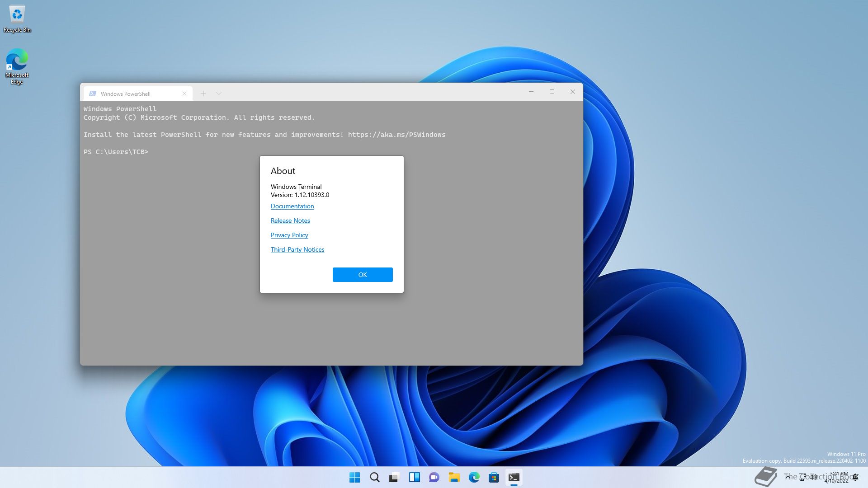Minimize the Windows Terminal window
868x488 pixels.
click(x=531, y=92)
